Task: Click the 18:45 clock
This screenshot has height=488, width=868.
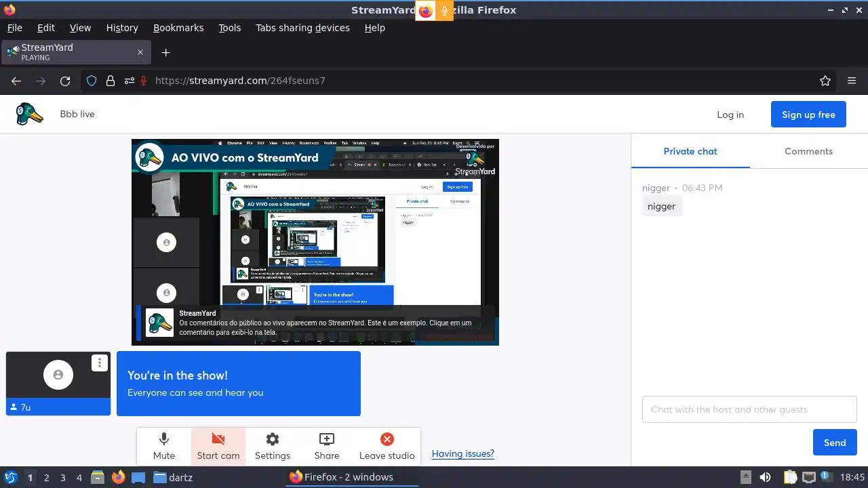Action: click(852, 477)
